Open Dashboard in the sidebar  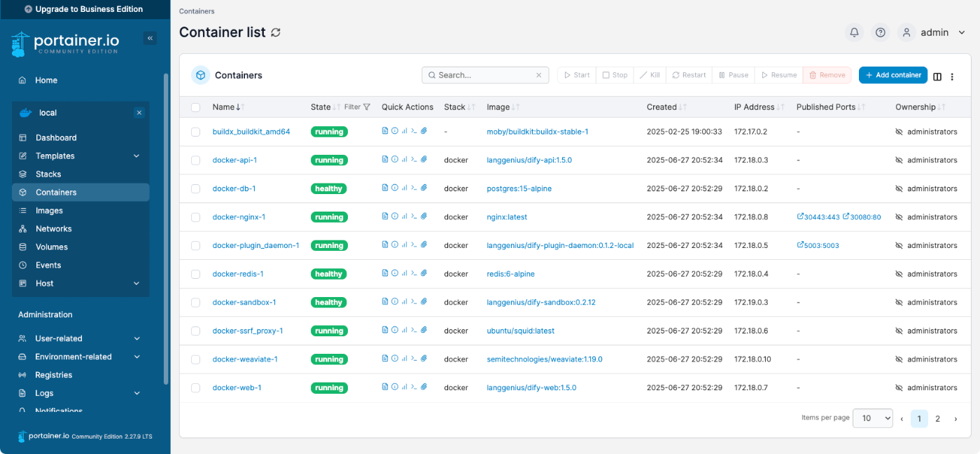pyautogui.click(x=81, y=138)
